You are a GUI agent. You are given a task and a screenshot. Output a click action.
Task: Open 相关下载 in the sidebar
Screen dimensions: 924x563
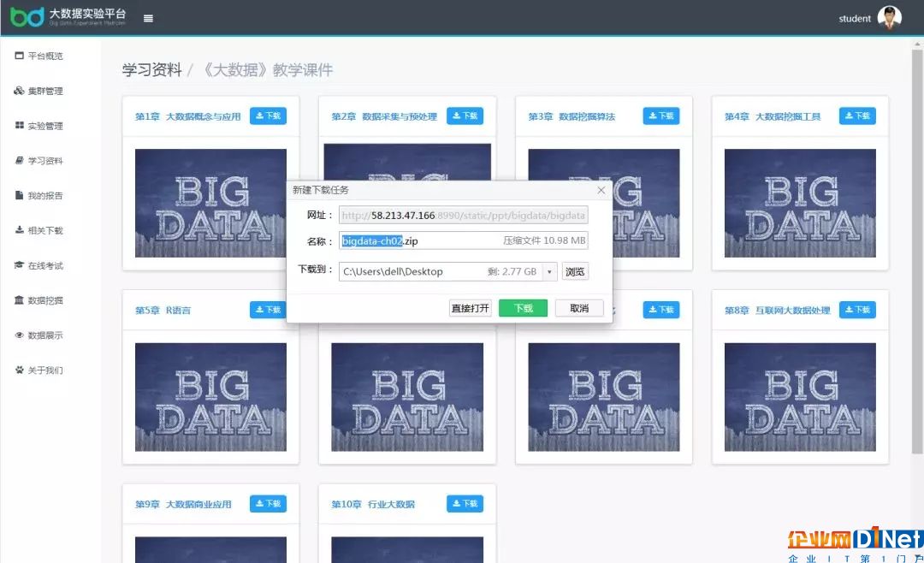[x=38, y=230]
